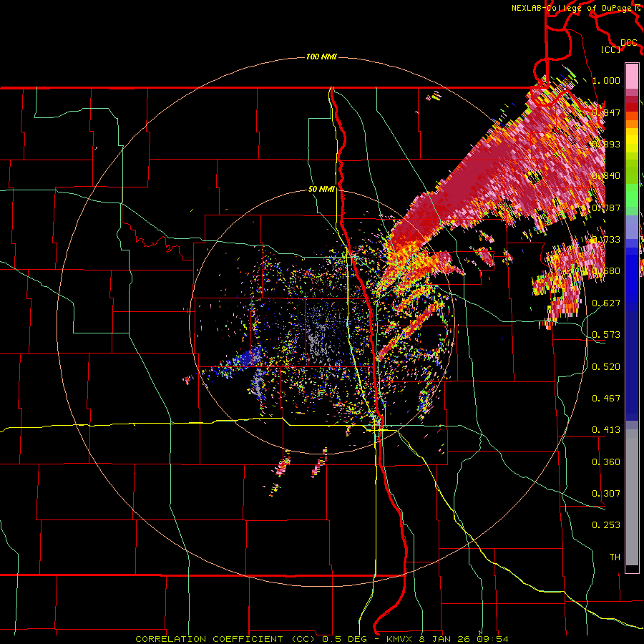Click the KMVX station identifier

[400, 639]
